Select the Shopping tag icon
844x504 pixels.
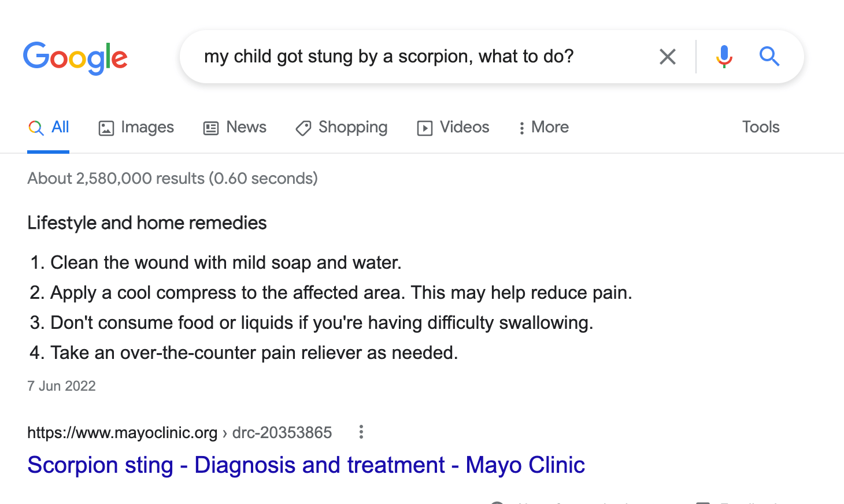tap(303, 128)
